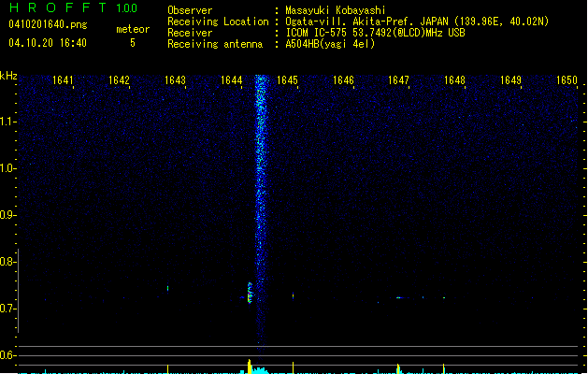The width and height of the screenshot is (588, 374).
Task: Click the small echo spot just after 1645
Action: click(293, 296)
